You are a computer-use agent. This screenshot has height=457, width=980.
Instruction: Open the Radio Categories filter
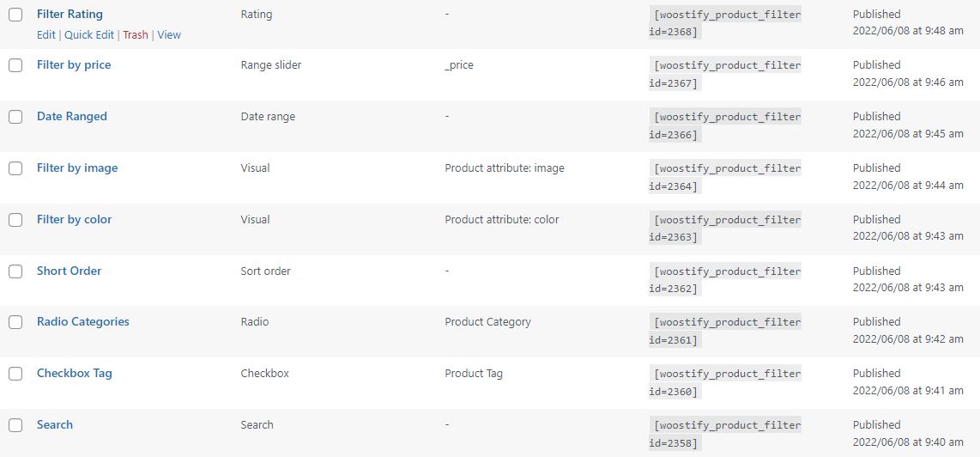point(83,322)
